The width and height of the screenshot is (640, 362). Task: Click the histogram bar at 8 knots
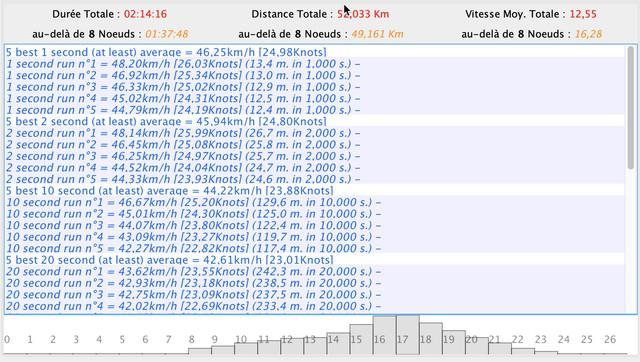(x=200, y=351)
